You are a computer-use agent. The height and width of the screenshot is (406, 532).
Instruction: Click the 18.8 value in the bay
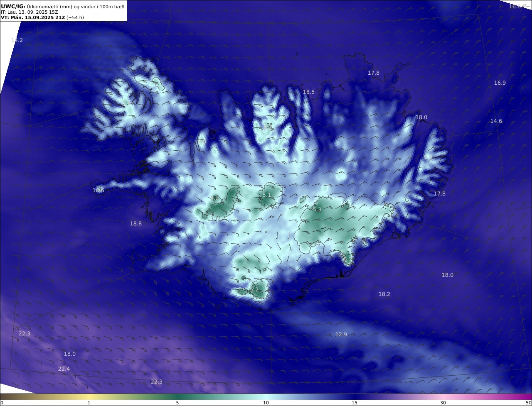click(x=136, y=223)
